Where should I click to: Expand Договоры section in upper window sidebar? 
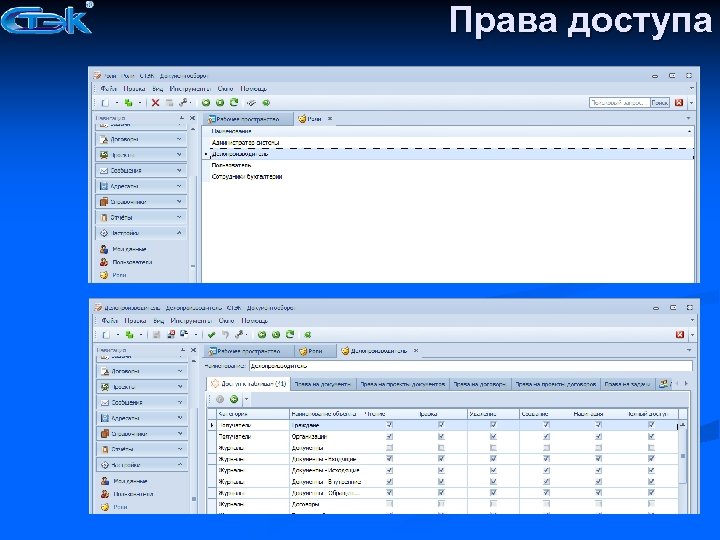[141, 139]
